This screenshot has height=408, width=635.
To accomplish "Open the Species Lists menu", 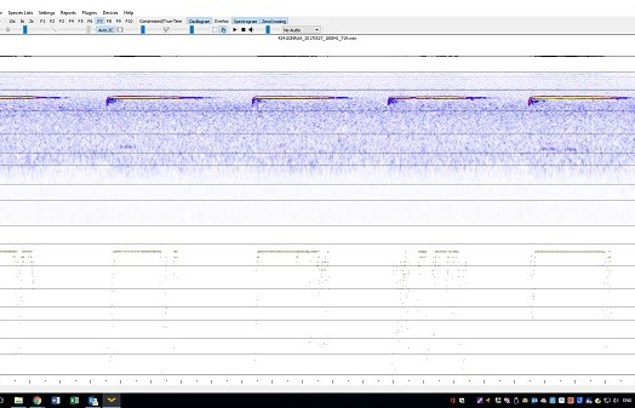I will (21, 12).
